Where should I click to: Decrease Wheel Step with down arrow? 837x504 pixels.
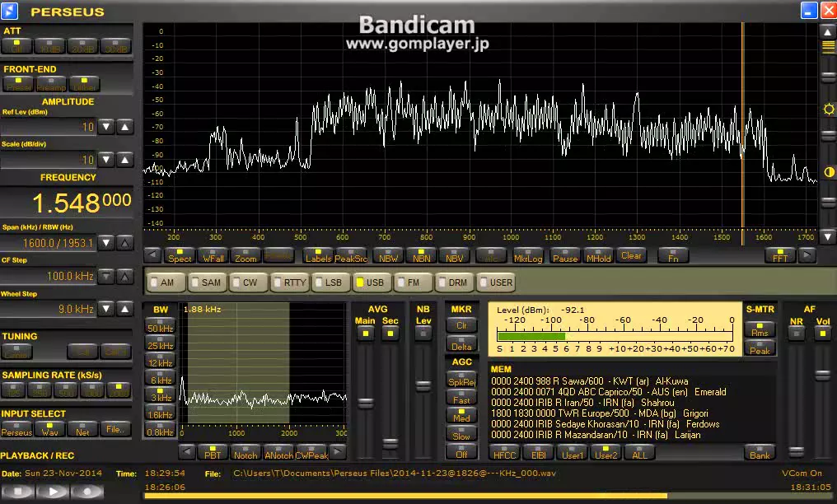coord(106,309)
